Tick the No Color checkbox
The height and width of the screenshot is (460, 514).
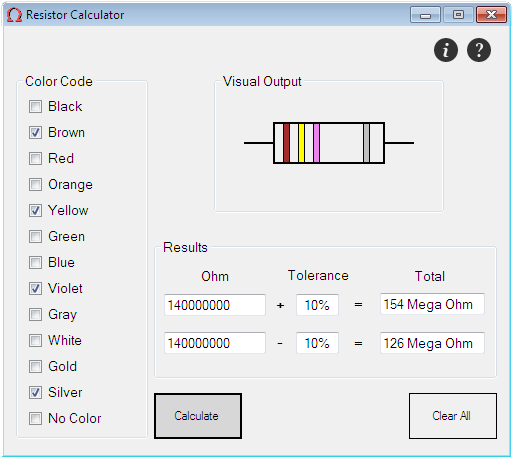tap(35, 419)
